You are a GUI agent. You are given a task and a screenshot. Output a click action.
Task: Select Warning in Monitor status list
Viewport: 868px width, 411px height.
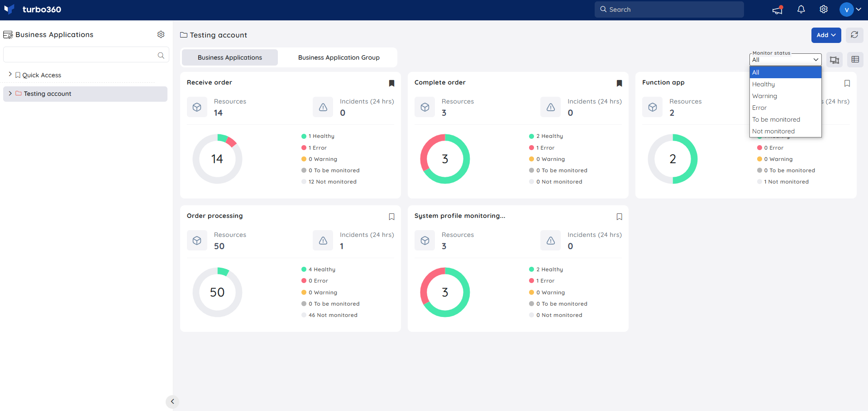(x=785, y=96)
